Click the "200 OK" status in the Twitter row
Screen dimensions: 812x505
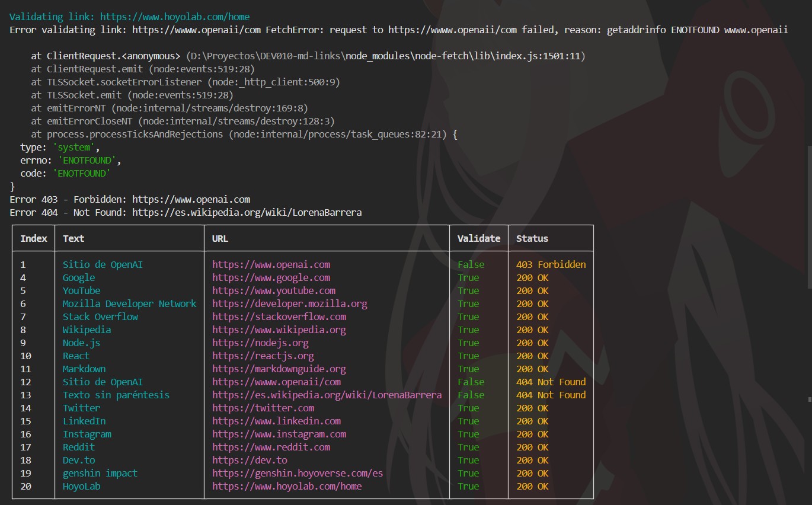tap(532, 408)
